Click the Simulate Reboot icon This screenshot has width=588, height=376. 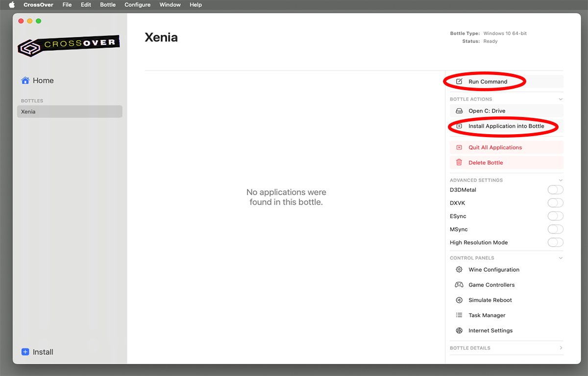coord(459,300)
